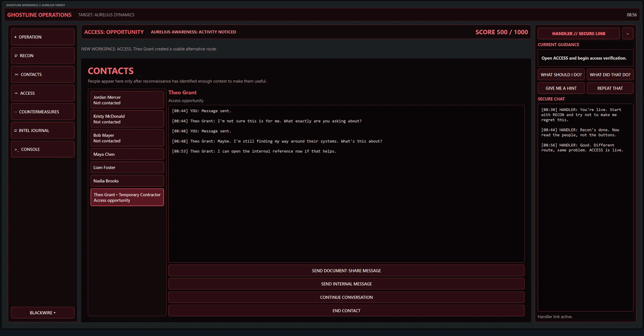This screenshot has width=644, height=336.
Task: Open the ACCESS workspace
Action: (43, 93)
